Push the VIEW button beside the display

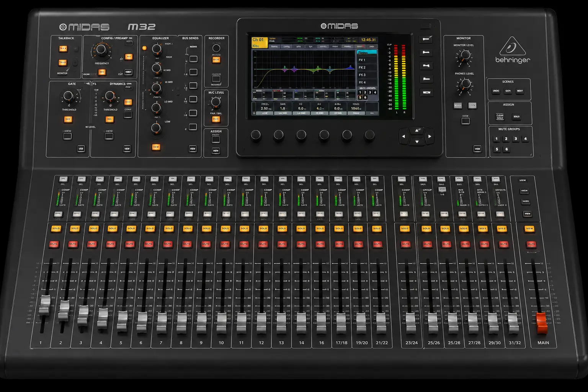coord(426,92)
